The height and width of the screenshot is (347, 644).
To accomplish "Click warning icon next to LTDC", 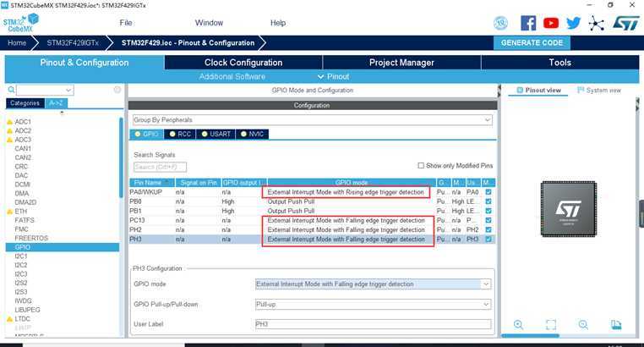I will (10, 319).
